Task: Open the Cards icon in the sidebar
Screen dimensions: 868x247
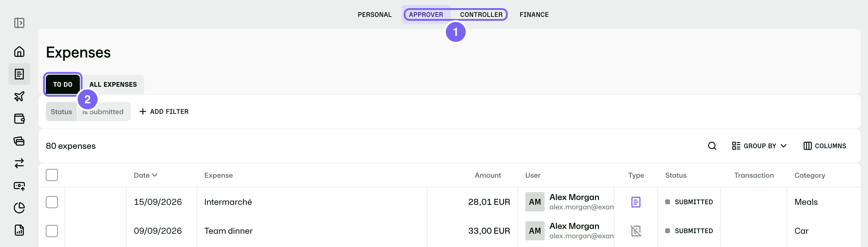Action: point(19,141)
